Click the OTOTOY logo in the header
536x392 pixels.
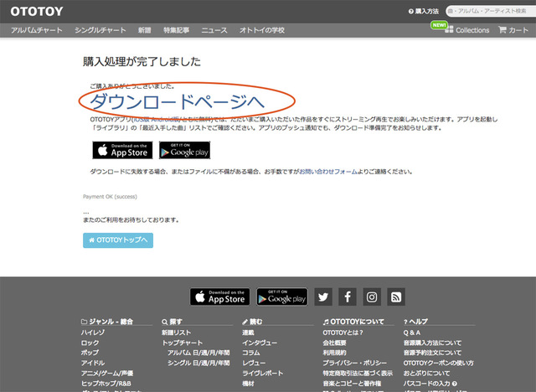(37, 11)
